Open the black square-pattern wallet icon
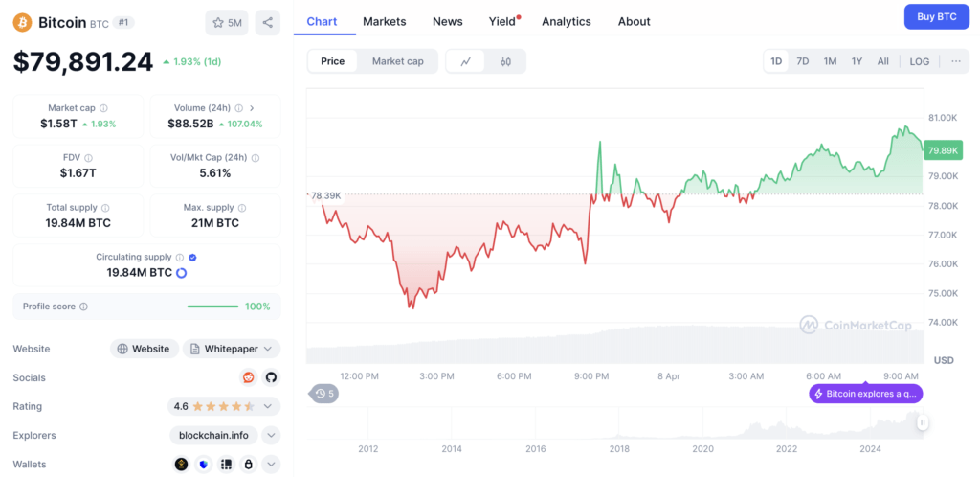This screenshot has width=980, height=477. pos(226,464)
